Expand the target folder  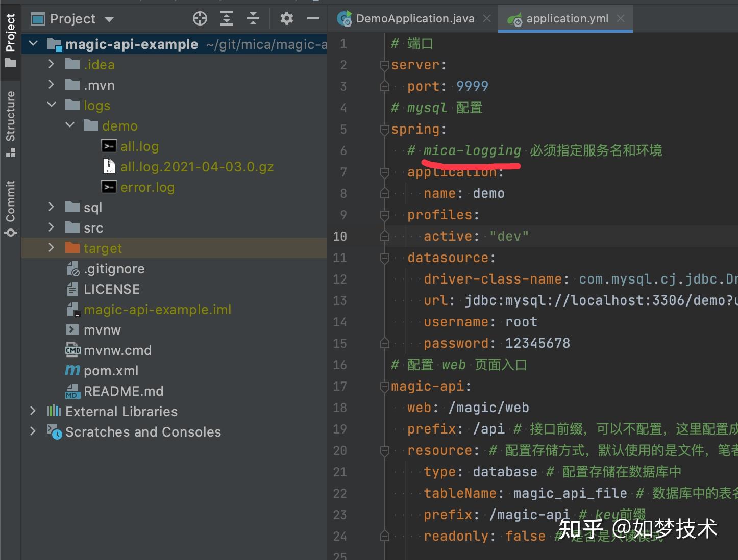point(51,247)
